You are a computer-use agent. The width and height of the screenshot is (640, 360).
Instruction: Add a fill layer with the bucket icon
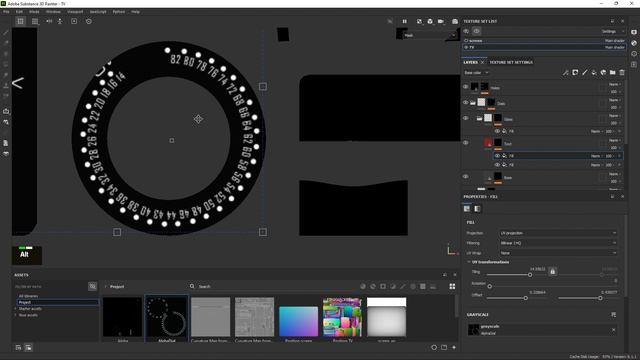click(x=594, y=73)
